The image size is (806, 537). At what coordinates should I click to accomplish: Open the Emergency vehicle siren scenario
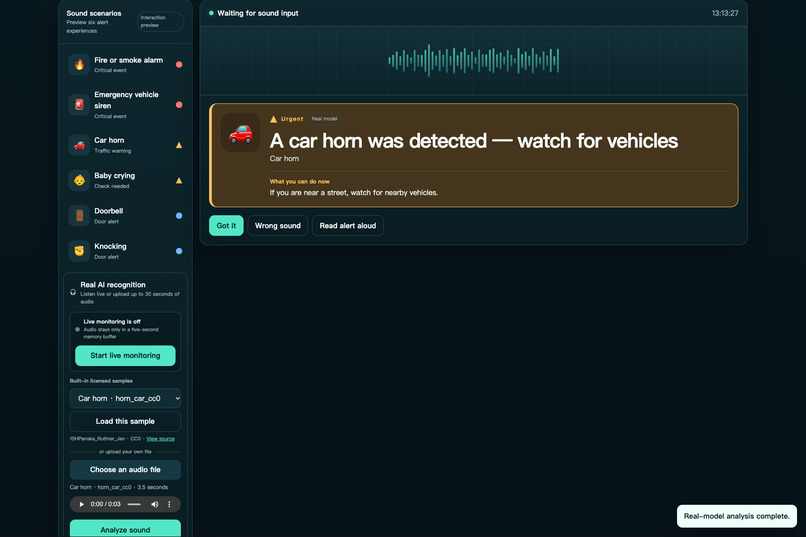pos(125,105)
